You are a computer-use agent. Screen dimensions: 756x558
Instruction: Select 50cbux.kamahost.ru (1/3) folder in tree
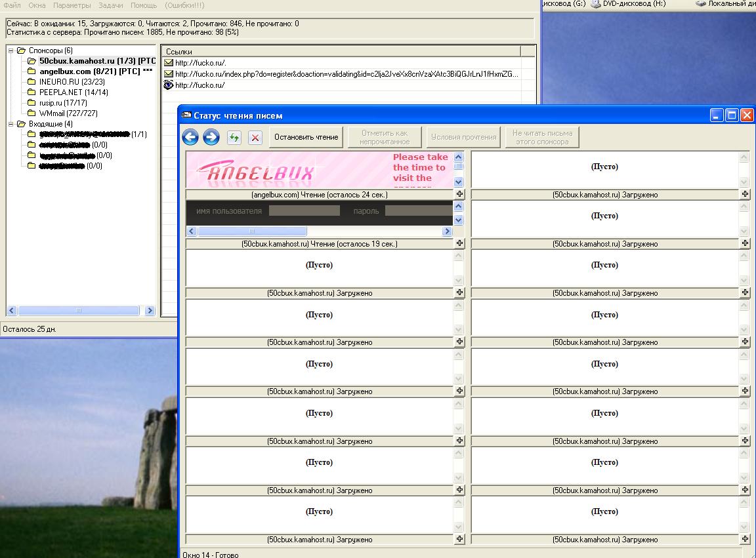click(x=97, y=61)
